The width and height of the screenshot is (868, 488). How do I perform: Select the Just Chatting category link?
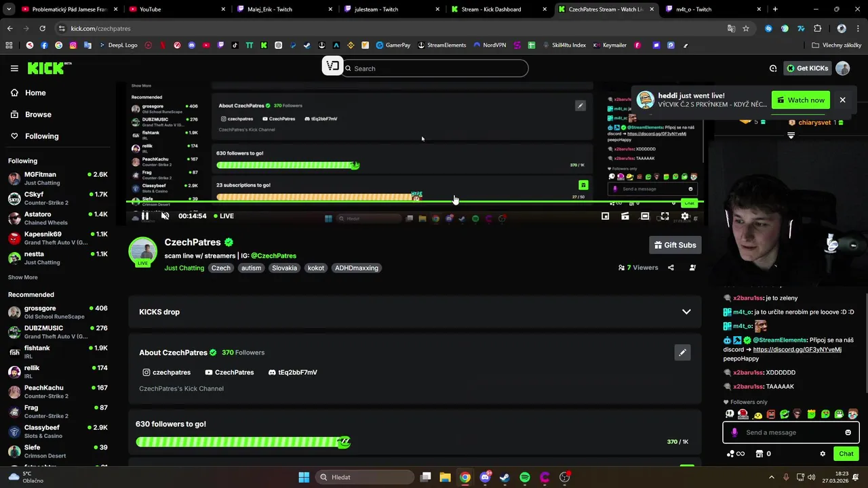coord(184,268)
